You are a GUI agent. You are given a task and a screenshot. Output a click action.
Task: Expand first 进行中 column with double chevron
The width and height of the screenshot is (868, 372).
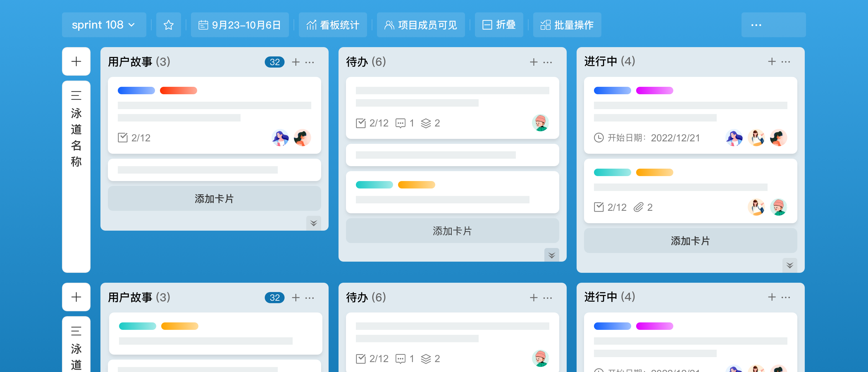click(x=790, y=265)
